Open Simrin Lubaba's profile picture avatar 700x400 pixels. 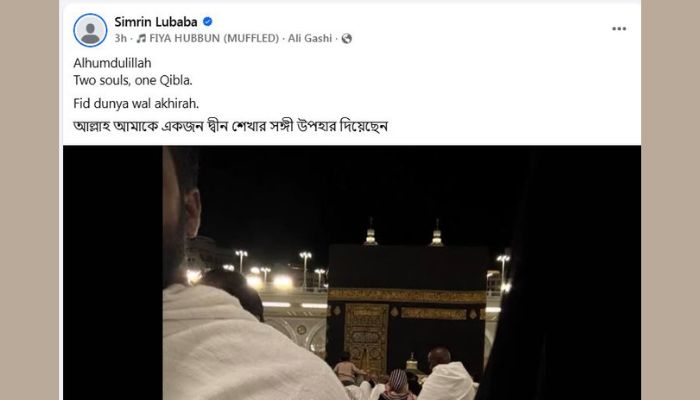90,30
